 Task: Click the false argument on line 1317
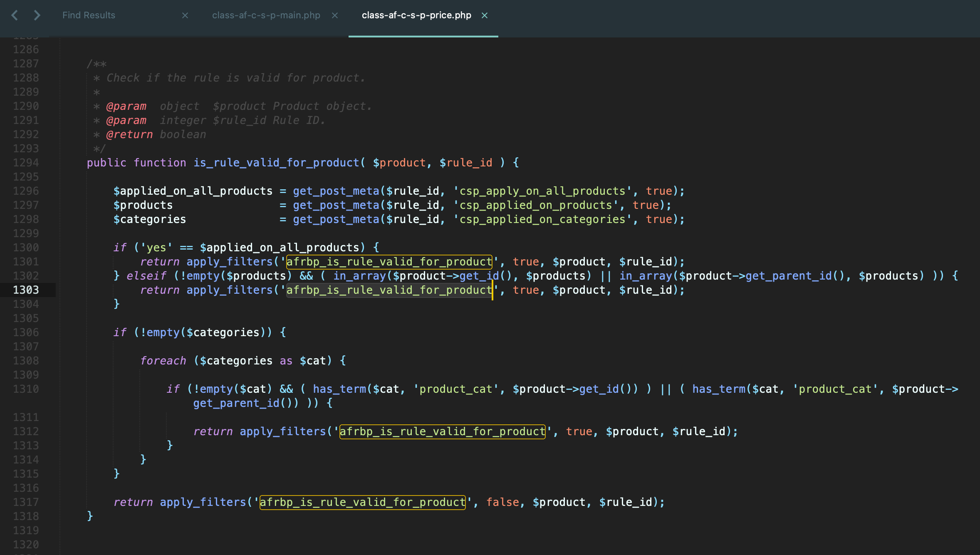click(502, 502)
